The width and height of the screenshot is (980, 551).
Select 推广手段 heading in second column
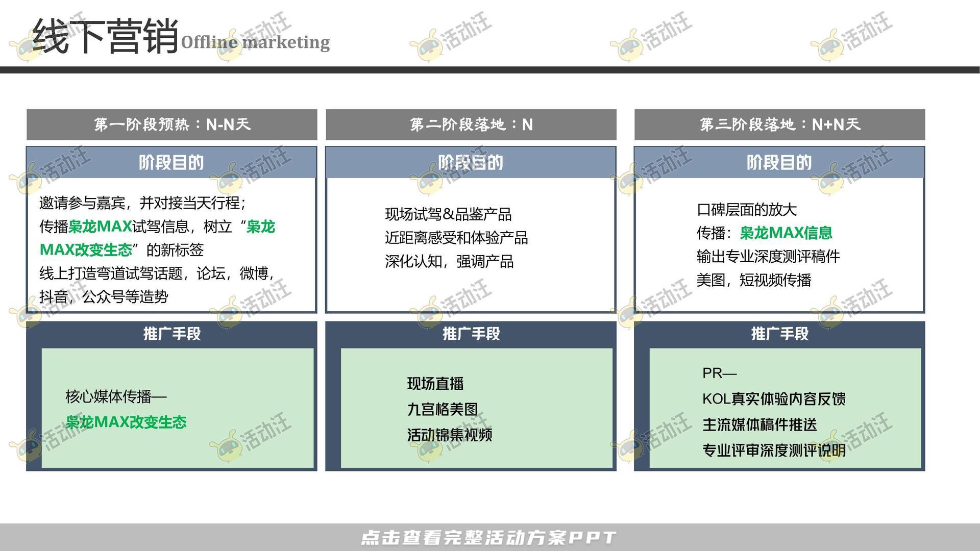click(471, 334)
